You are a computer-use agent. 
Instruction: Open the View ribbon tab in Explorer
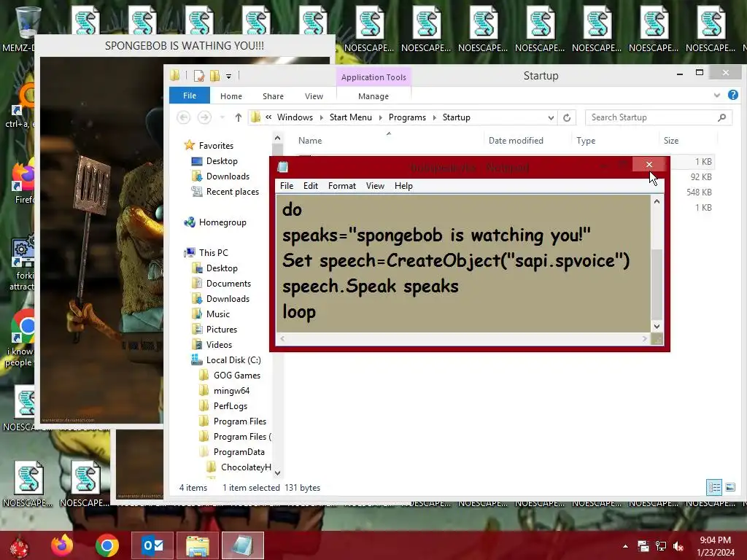pyautogui.click(x=314, y=96)
